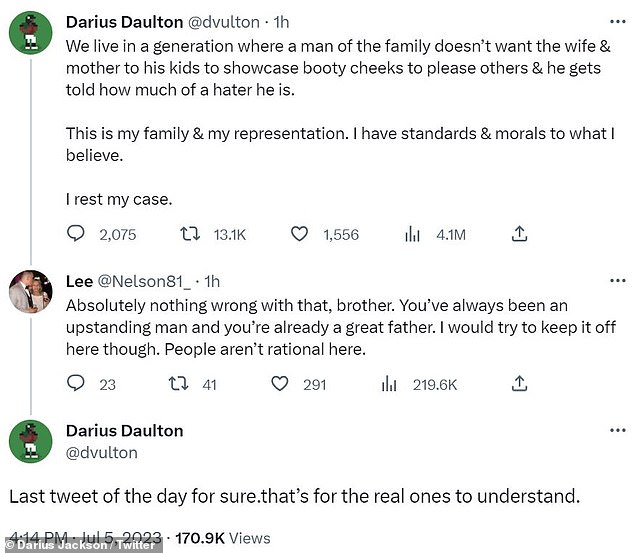The height and width of the screenshot is (553, 634).
Task: Open more options menu on Lee's tweet
Action: pyautogui.click(x=617, y=281)
